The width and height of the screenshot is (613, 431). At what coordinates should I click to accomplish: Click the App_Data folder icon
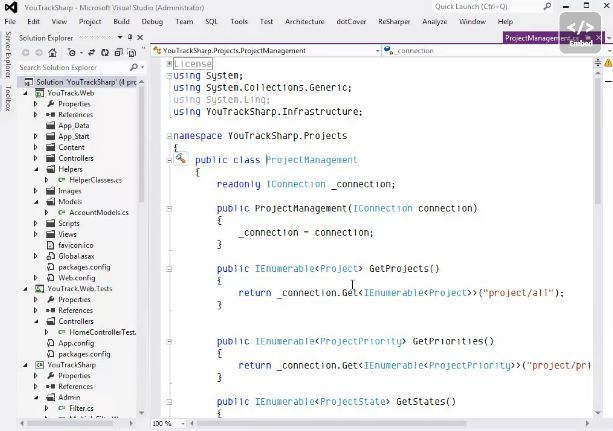(x=50, y=126)
